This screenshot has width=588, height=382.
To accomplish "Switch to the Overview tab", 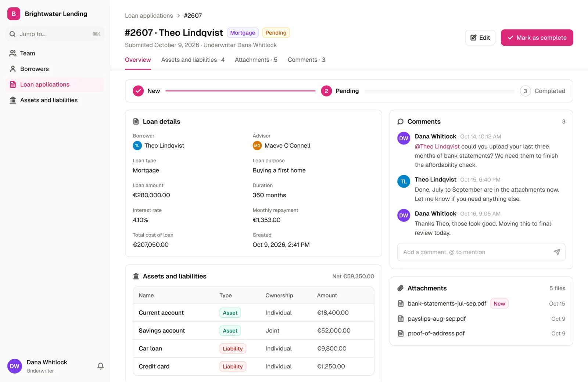I will click(138, 60).
